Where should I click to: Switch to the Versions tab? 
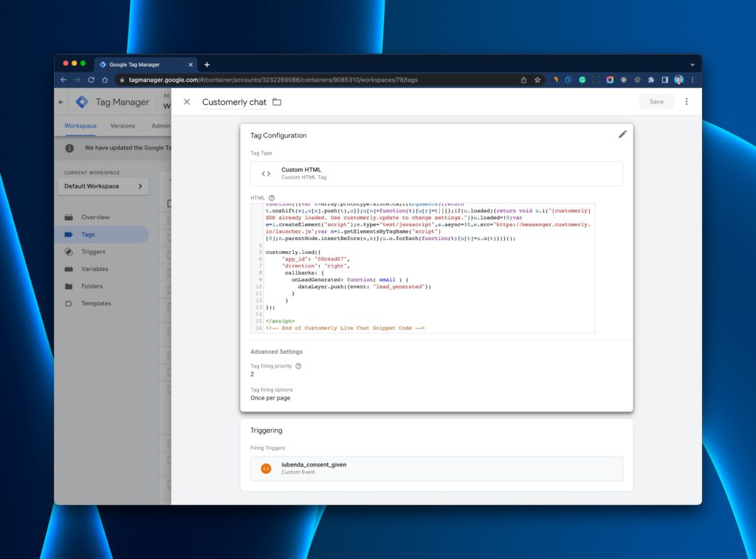(x=123, y=126)
